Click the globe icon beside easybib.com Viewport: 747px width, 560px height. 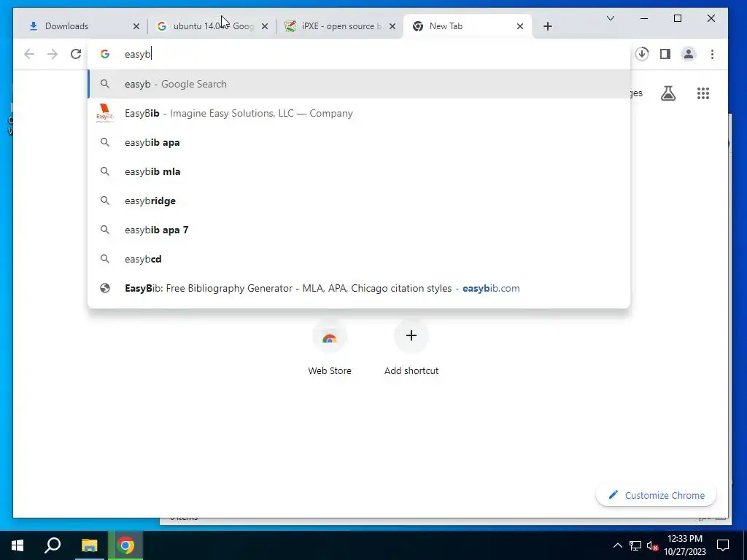click(x=105, y=288)
